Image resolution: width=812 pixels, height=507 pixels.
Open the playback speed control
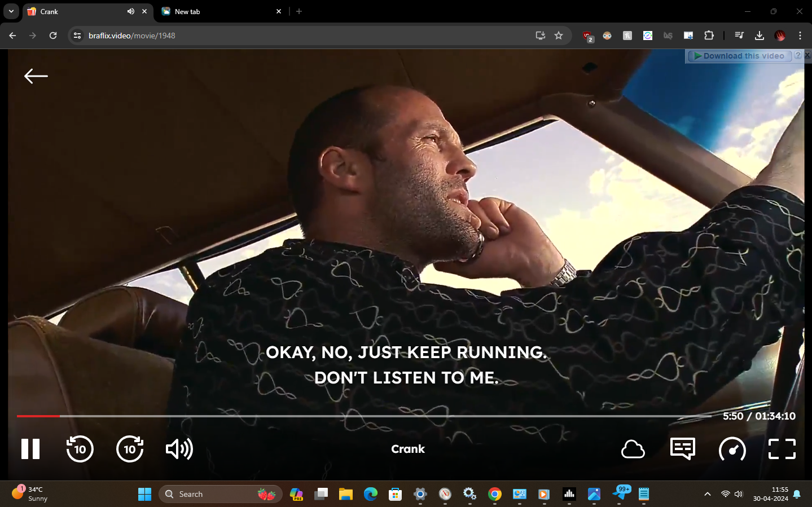[732, 449]
